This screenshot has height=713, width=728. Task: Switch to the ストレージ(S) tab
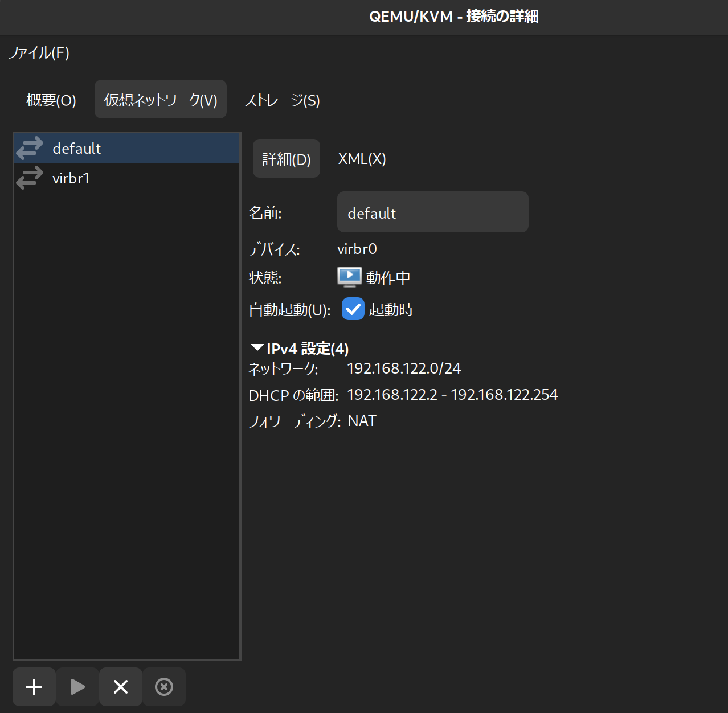(282, 100)
